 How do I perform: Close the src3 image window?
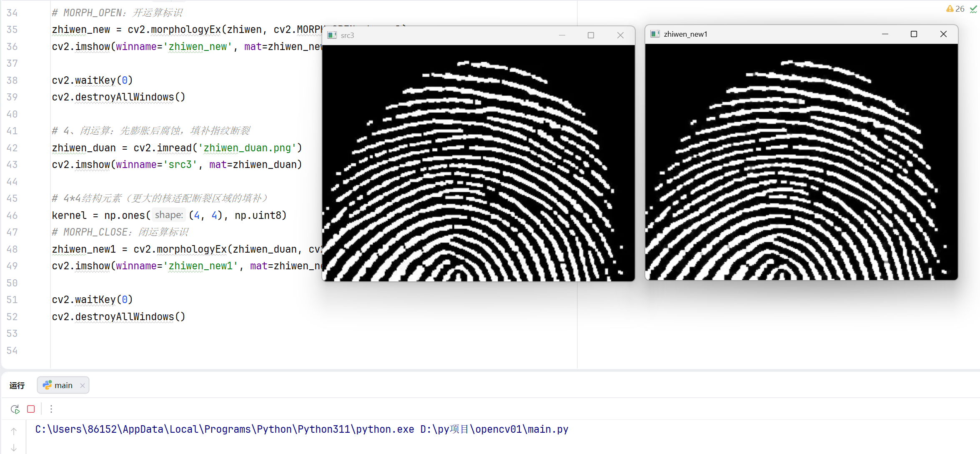coord(620,35)
